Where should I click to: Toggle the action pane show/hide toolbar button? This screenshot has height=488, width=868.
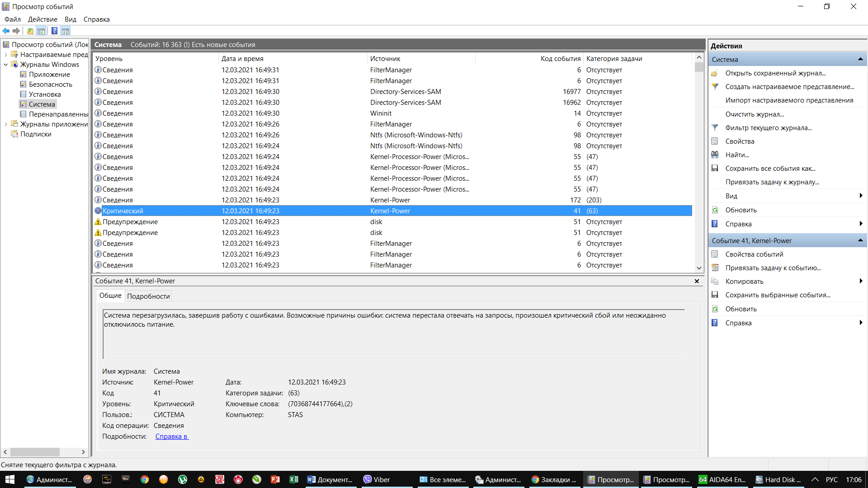pos(66,31)
